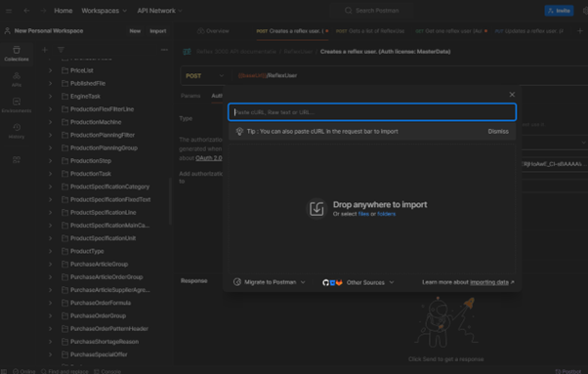
Task: Open the configure sidebar grid icon
Action: click(x=17, y=160)
